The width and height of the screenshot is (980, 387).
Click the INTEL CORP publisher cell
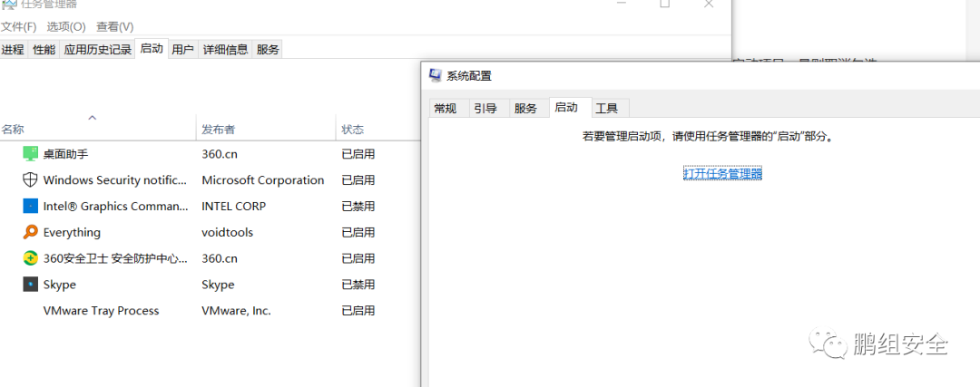pos(234,206)
